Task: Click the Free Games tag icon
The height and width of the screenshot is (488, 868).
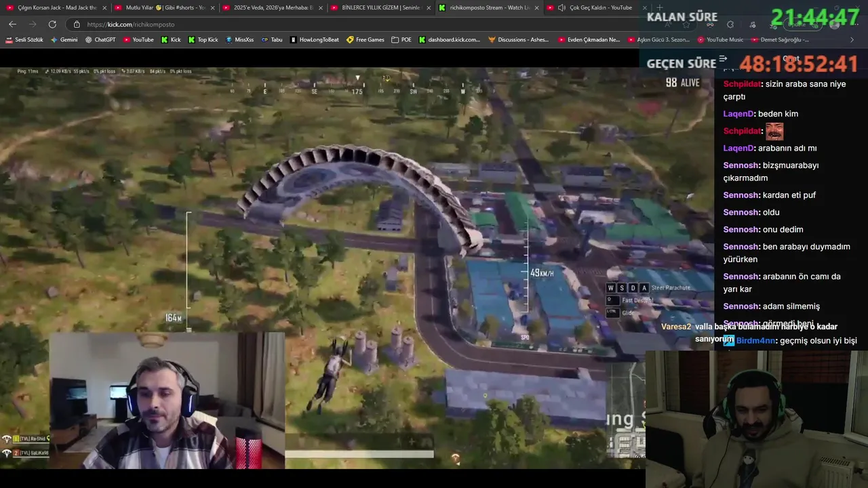Action: (350, 40)
